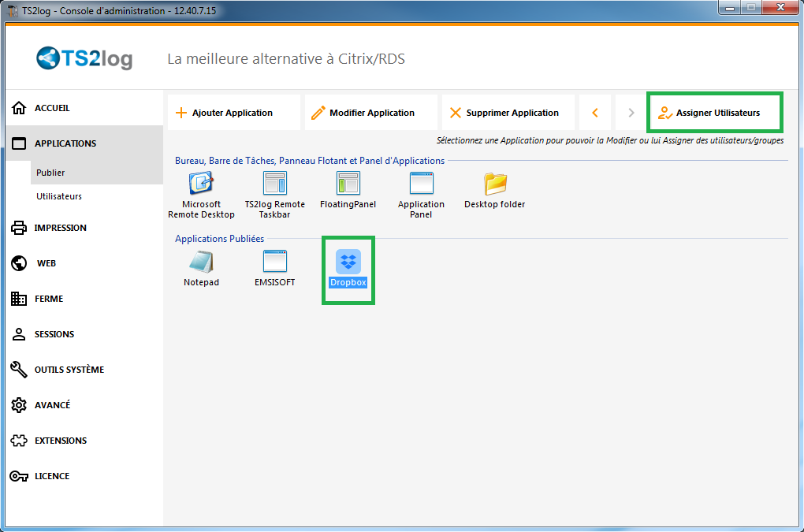Image resolution: width=804 pixels, height=532 pixels.
Task: Go to the Impression section
Action: [84, 228]
